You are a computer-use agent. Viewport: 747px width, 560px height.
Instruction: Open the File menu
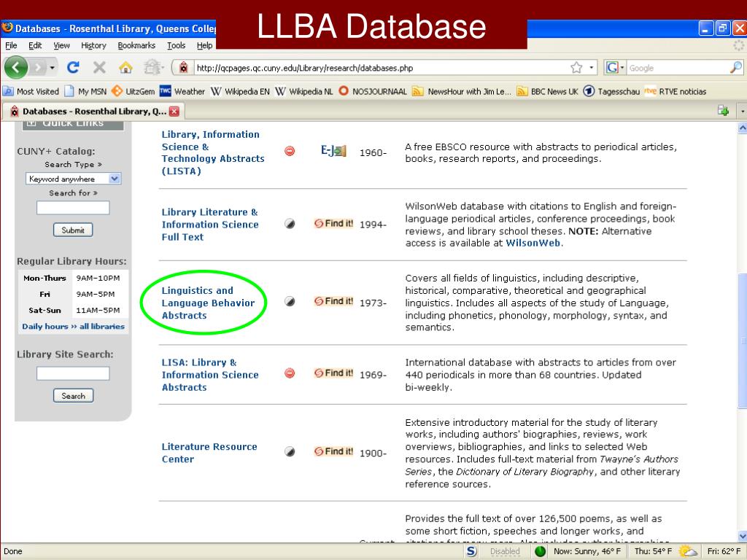point(11,45)
